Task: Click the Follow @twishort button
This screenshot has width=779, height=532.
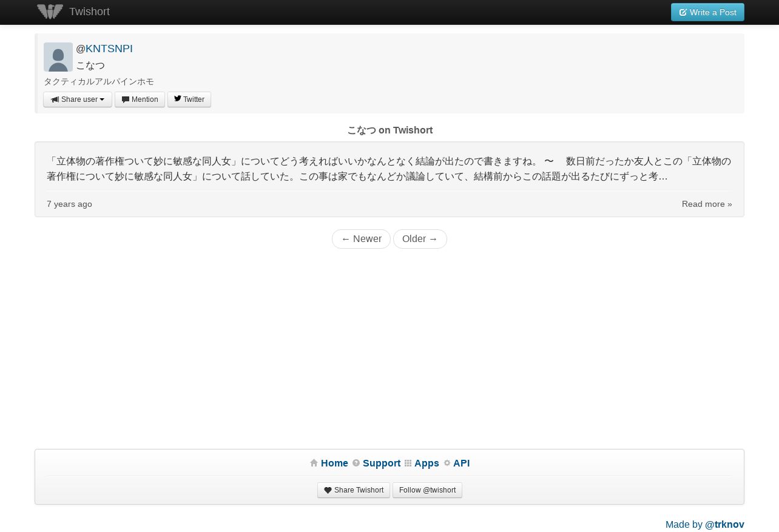Action: 427,490
